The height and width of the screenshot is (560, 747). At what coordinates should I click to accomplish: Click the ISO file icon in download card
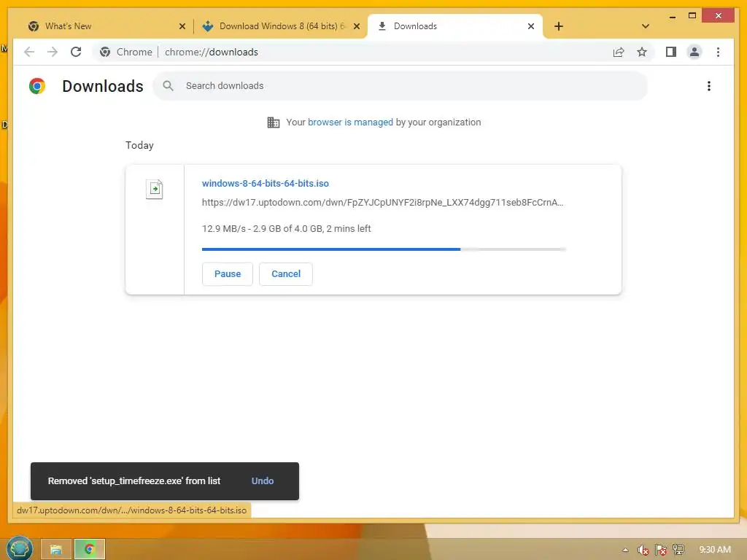(155, 189)
